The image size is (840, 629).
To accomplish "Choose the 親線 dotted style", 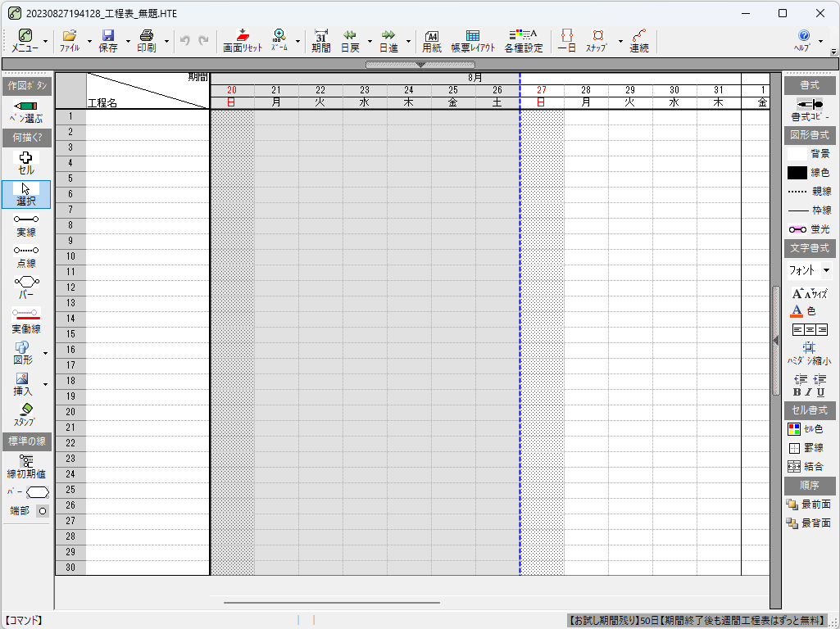I will pyautogui.click(x=810, y=192).
